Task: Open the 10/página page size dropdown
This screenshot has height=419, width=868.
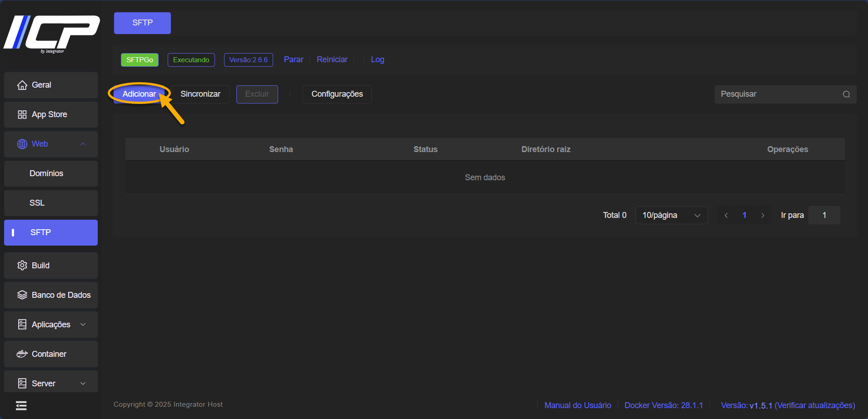Action: (671, 215)
